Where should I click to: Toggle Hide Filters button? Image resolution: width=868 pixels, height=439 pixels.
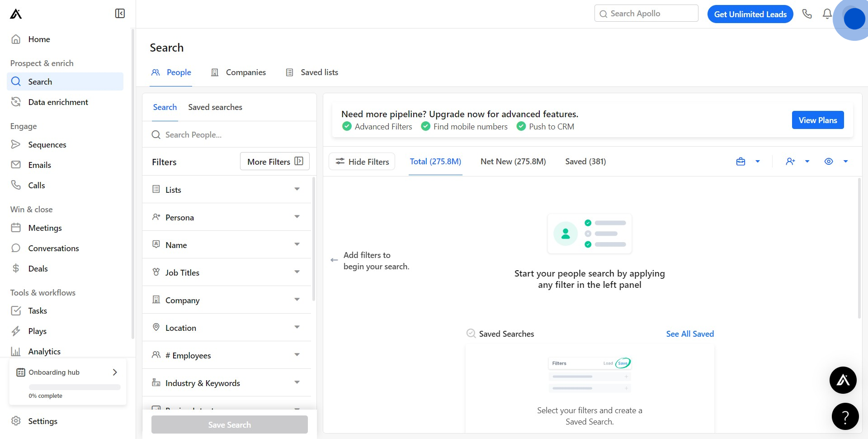point(362,162)
